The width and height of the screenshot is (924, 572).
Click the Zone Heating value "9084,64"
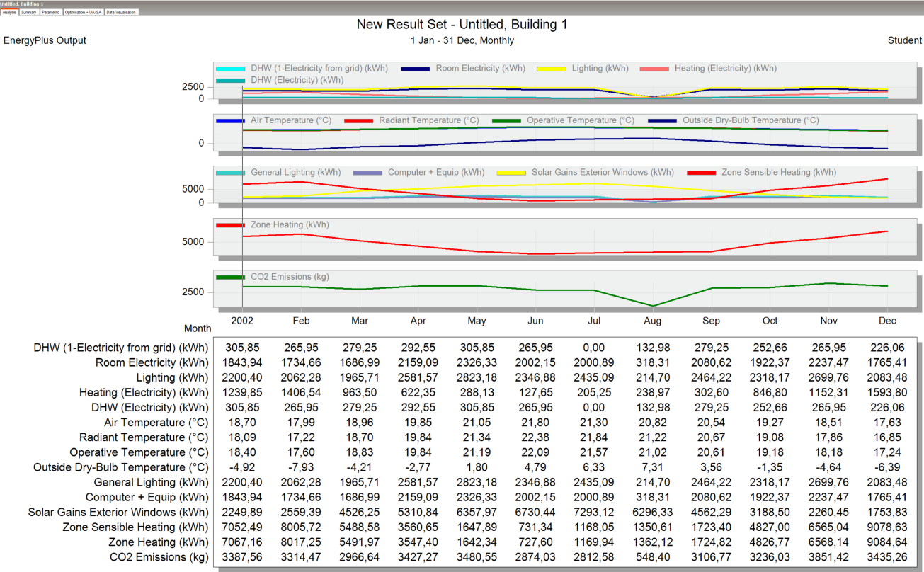tap(887, 542)
